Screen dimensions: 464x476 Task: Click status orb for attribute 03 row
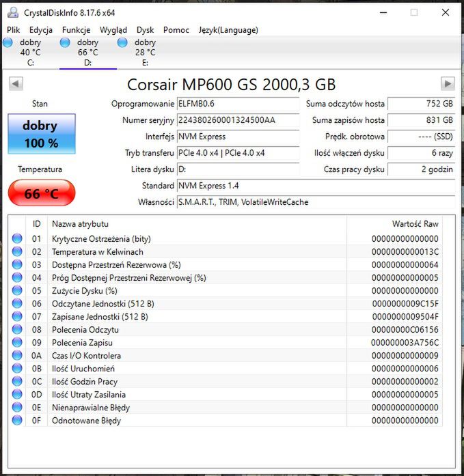point(17,265)
